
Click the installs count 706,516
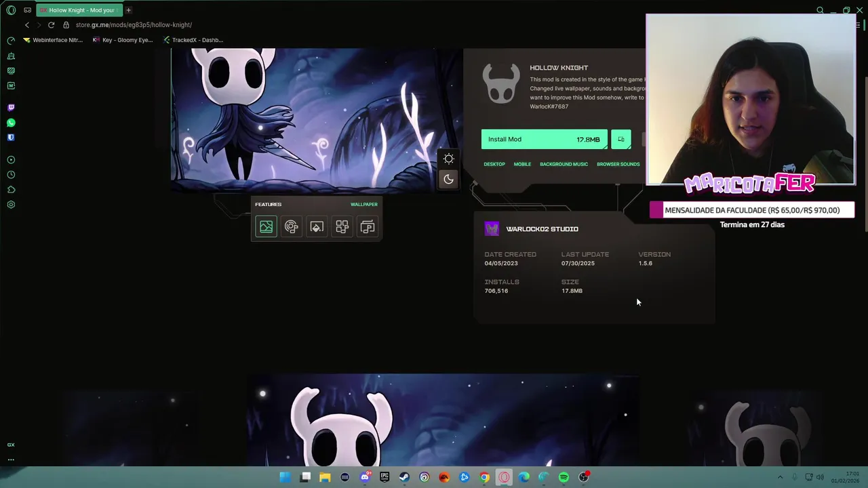[496, 291]
